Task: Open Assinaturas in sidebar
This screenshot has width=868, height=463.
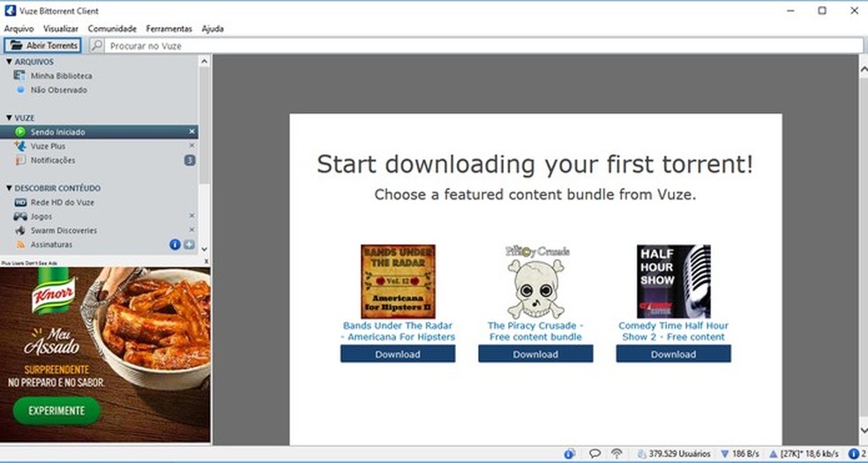Action: point(51,244)
